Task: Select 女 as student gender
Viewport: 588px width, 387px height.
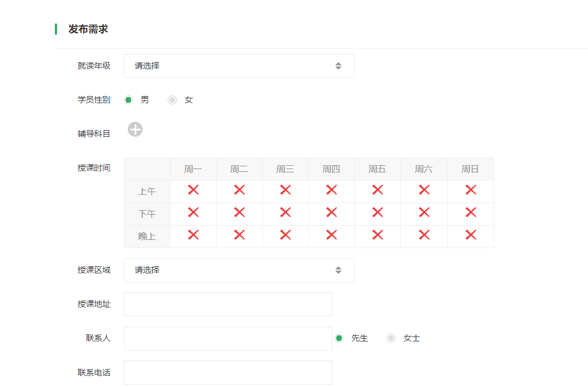Action: [x=172, y=100]
